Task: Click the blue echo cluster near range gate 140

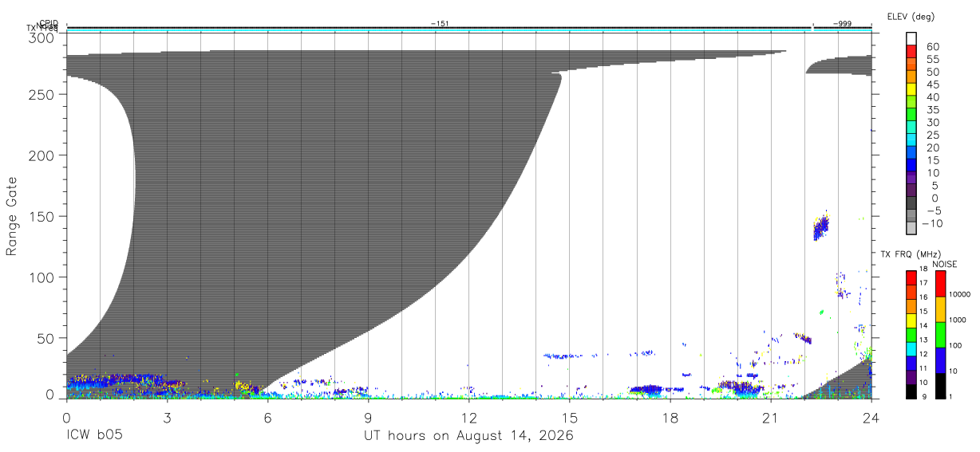Action: pyautogui.click(x=821, y=226)
